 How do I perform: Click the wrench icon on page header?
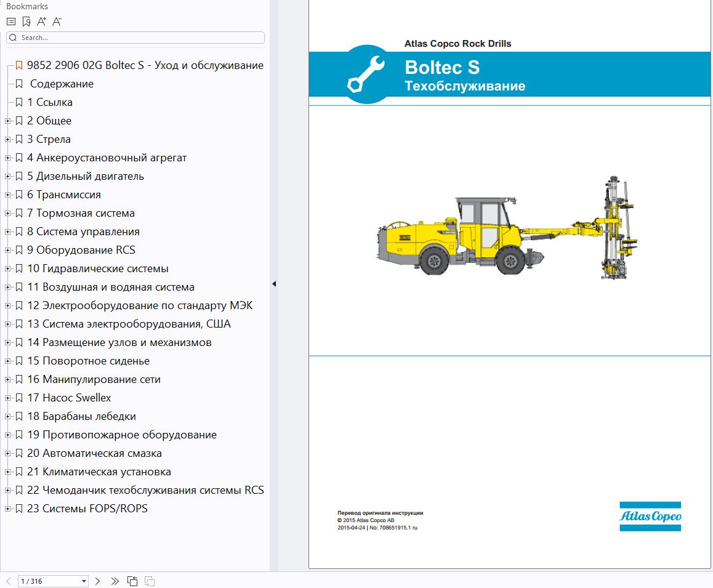tap(366, 74)
